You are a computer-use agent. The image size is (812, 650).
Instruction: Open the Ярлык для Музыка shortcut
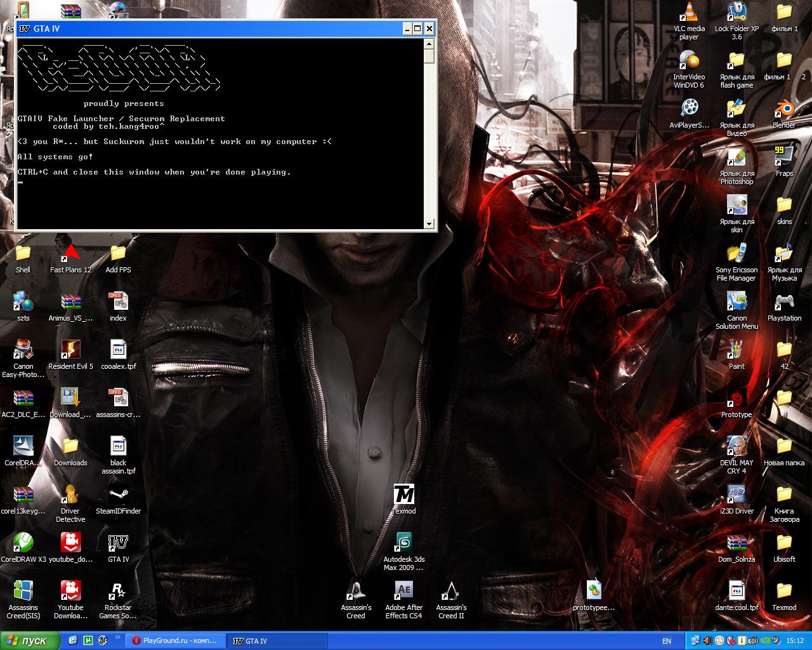[x=784, y=262]
